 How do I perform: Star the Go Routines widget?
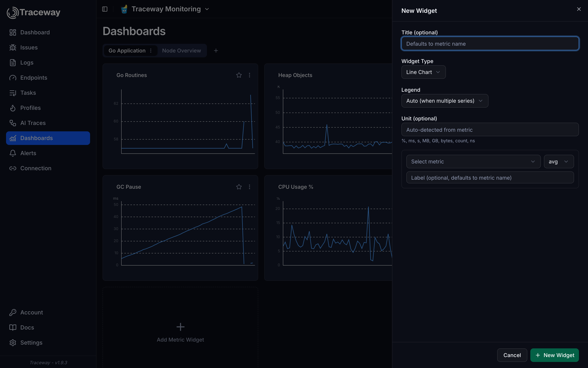pos(239,75)
